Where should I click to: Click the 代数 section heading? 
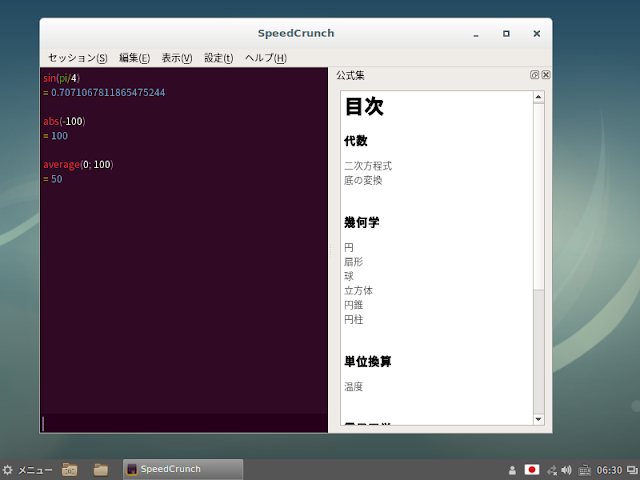click(x=356, y=141)
